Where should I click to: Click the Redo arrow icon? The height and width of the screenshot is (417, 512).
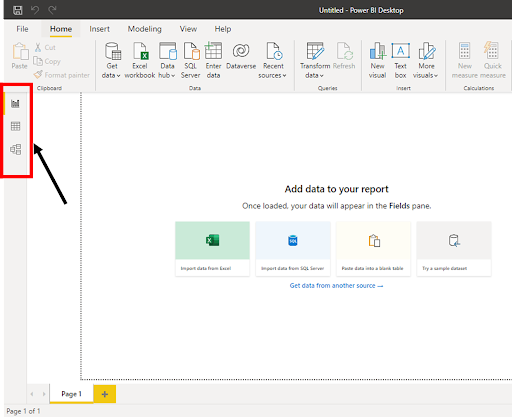point(52,10)
